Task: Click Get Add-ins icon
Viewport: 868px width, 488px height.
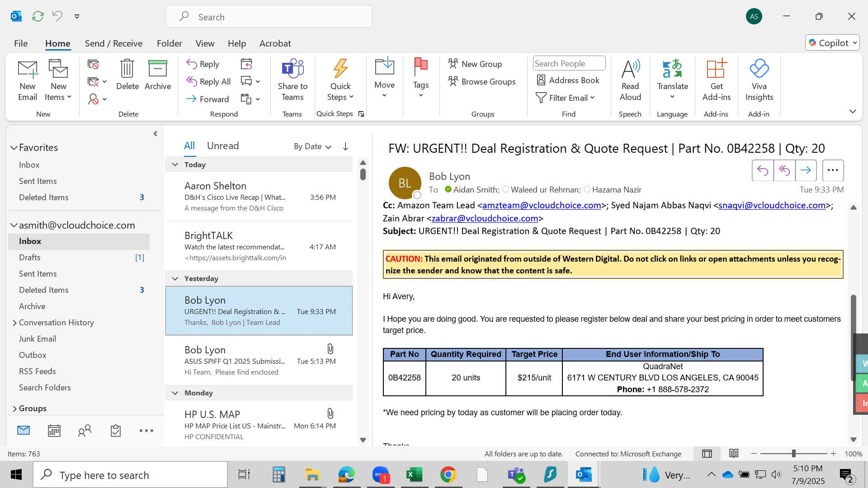Action: click(717, 80)
